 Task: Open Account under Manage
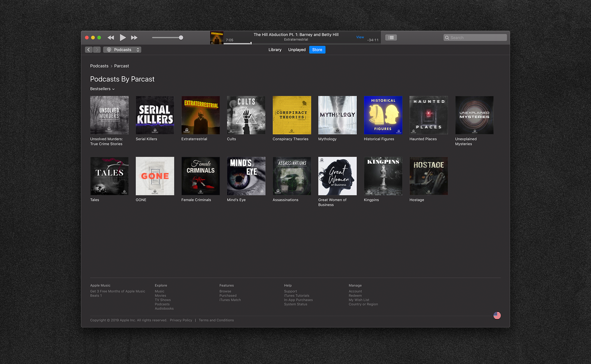[355, 291]
